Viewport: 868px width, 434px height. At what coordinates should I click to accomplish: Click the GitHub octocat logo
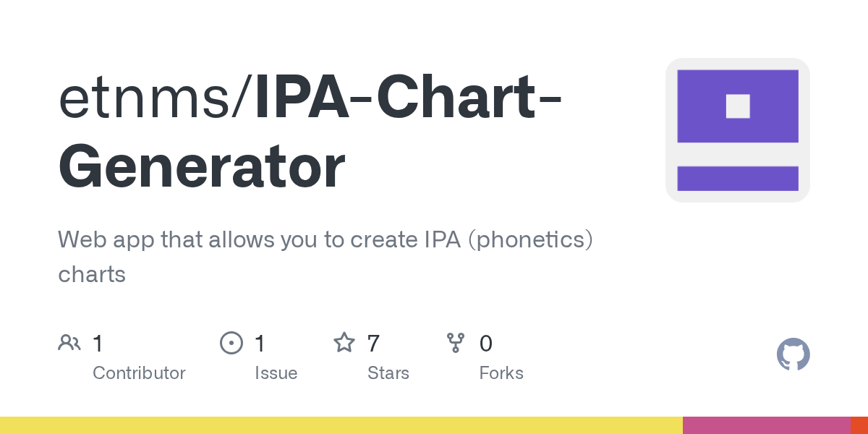pyautogui.click(x=793, y=354)
